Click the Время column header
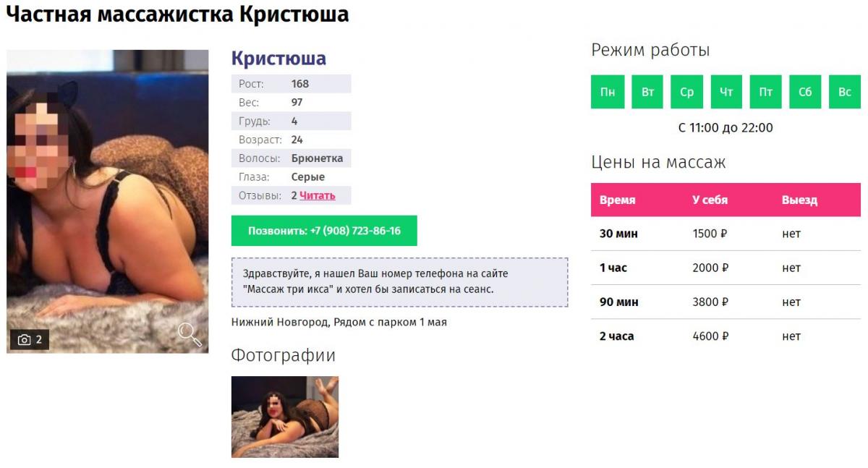The height and width of the screenshot is (468, 868). (x=617, y=200)
